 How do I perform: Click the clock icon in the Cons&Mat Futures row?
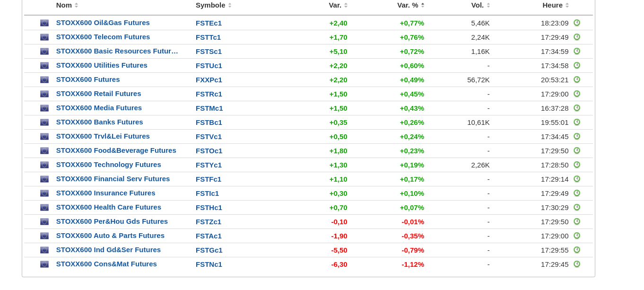point(577,264)
